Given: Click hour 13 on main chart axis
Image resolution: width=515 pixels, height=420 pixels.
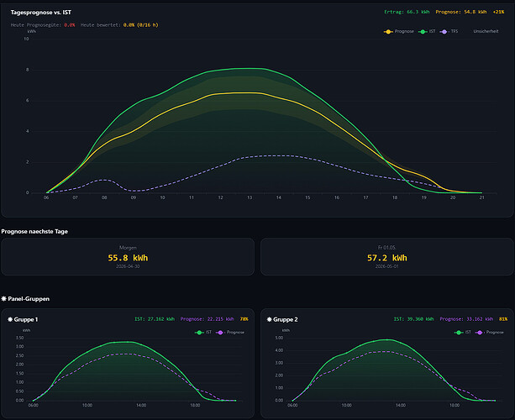Looking at the screenshot, I should tap(250, 197).
